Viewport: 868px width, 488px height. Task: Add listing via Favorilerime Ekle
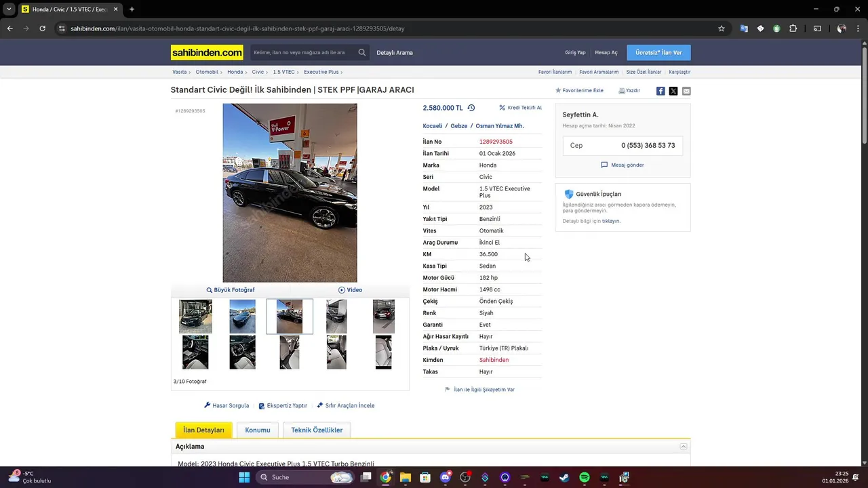click(x=579, y=91)
